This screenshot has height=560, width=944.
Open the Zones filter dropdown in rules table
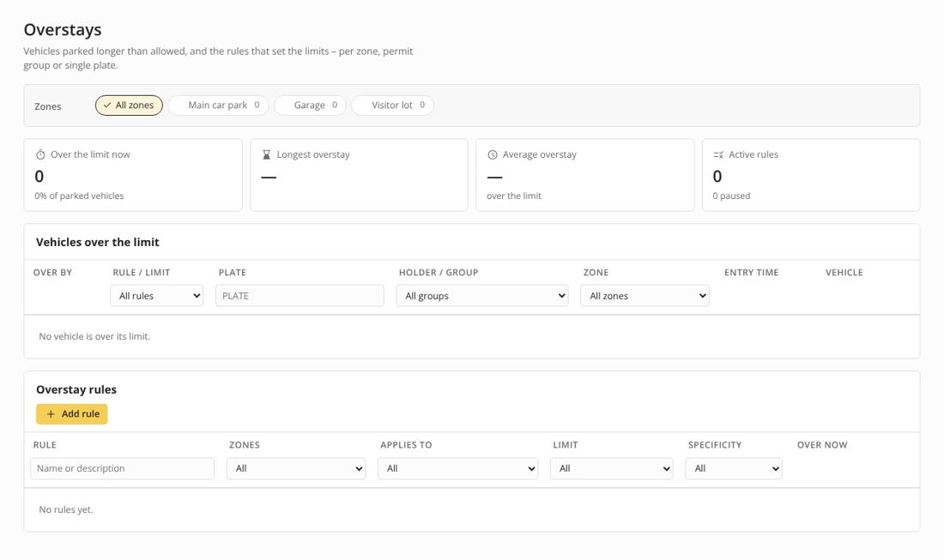tap(296, 468)
